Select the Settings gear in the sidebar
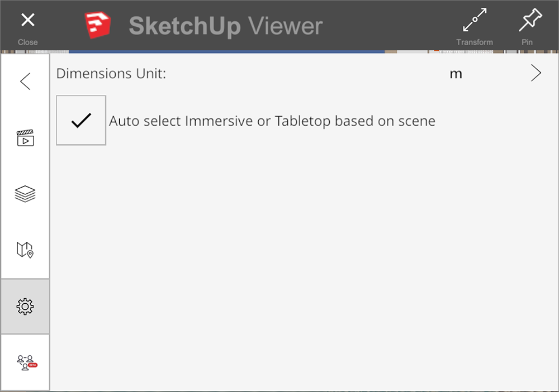The width and height of the screenshot is (559, 392). (x=25, y=306)
